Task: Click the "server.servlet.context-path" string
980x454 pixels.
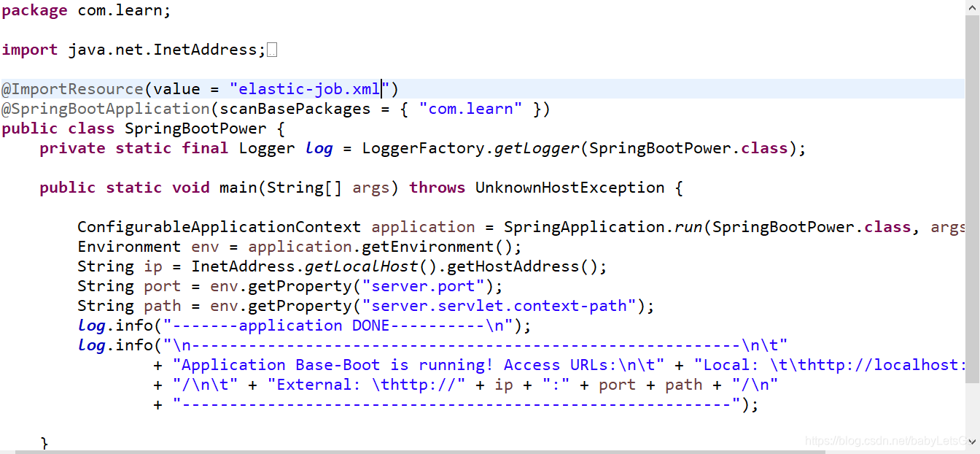Action: (x=500, y=305)
